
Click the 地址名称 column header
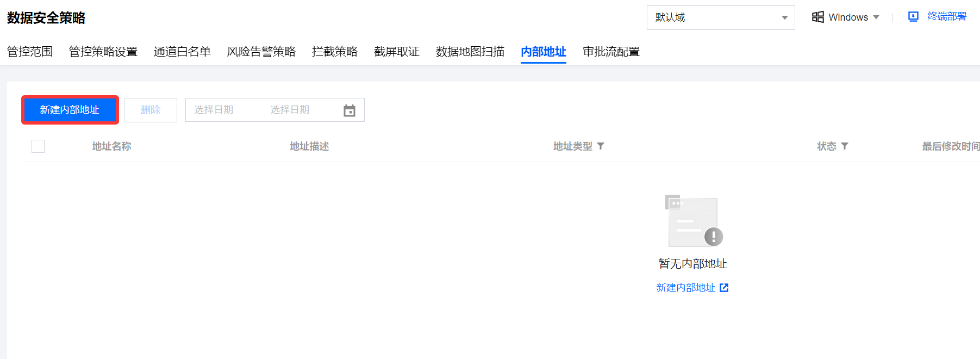[x=111, y=146]
